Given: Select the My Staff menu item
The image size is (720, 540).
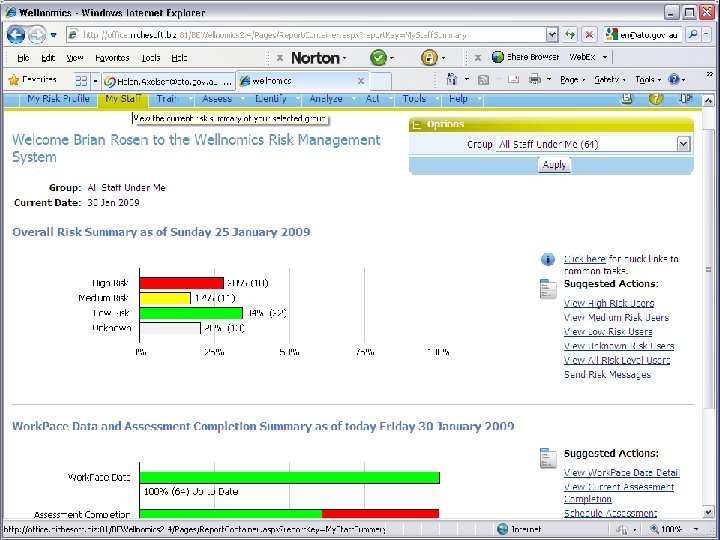Looking at the screenshot, I should point(123,99).
